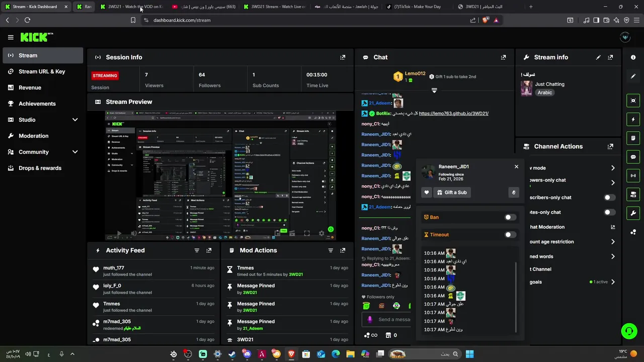Click the heart icon on Raneem_JID1 card
This screenshot has height=362, width=644.
pyautogui.click(x=427, y=193)
